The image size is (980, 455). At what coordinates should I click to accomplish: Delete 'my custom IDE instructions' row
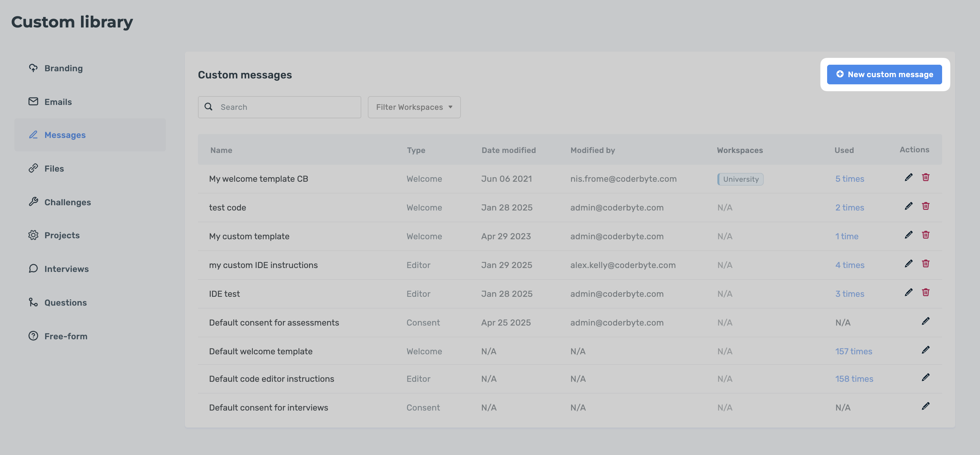click(925, 263)
